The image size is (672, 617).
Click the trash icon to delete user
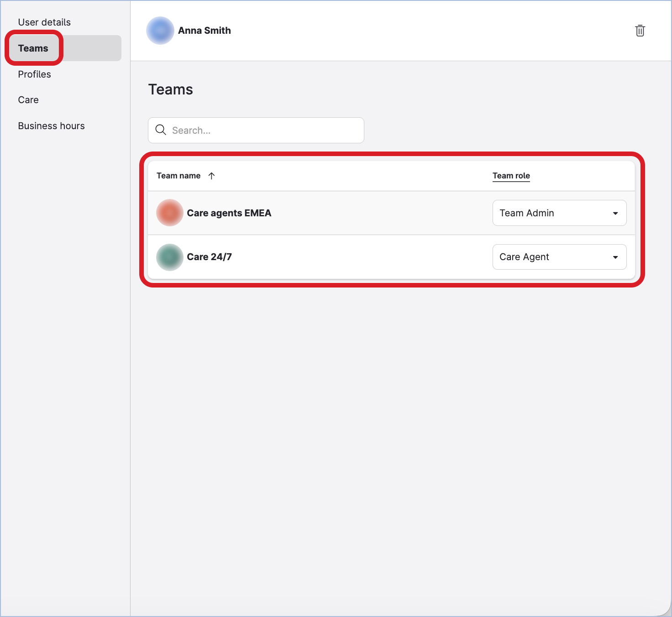640,31
